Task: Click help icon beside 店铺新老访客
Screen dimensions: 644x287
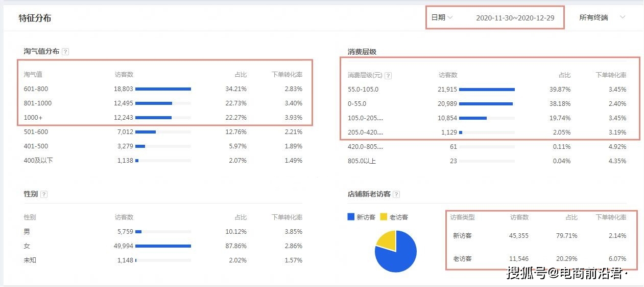Action: [396, 194]
